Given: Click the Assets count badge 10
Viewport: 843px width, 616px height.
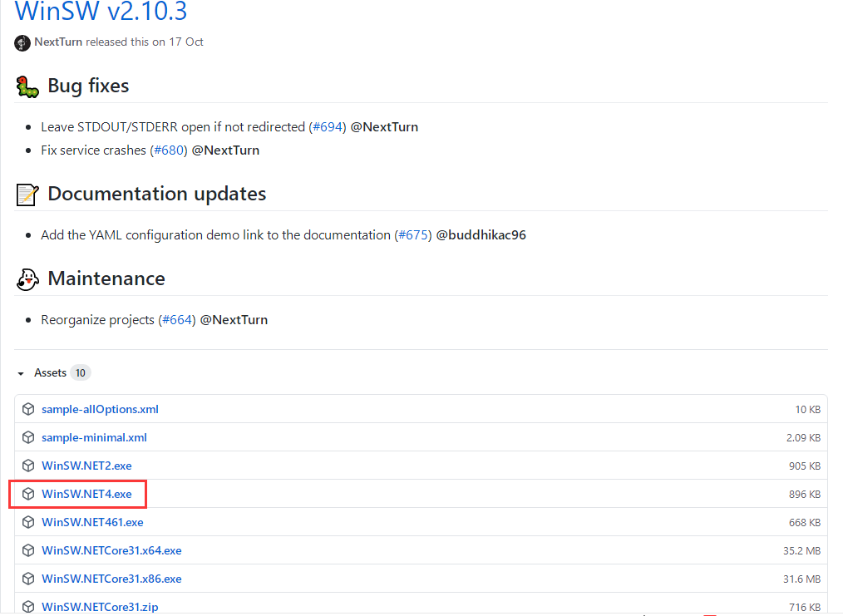Looking at the screenshot, I should point(81,372).
